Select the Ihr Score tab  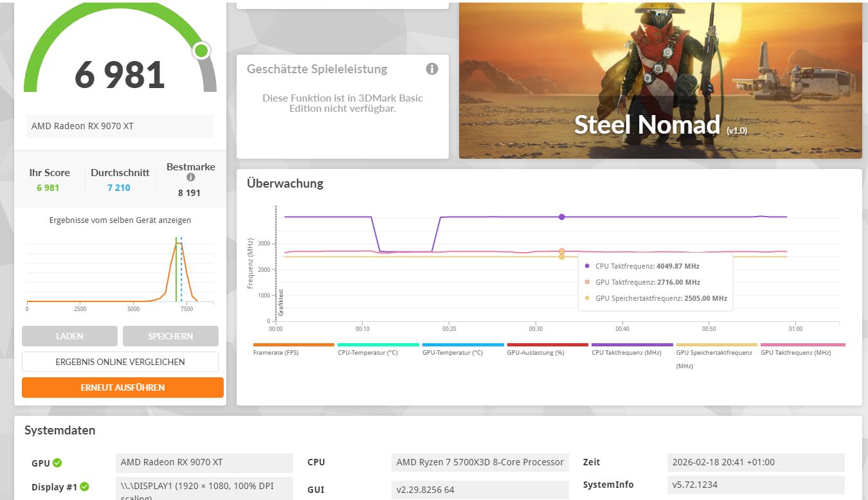pos(49,179)
